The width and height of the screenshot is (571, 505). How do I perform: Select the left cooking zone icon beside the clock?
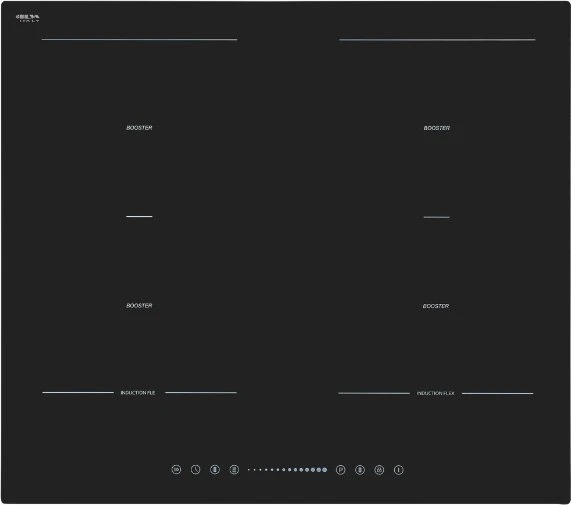pyautogui.click(x=215, y=469)
